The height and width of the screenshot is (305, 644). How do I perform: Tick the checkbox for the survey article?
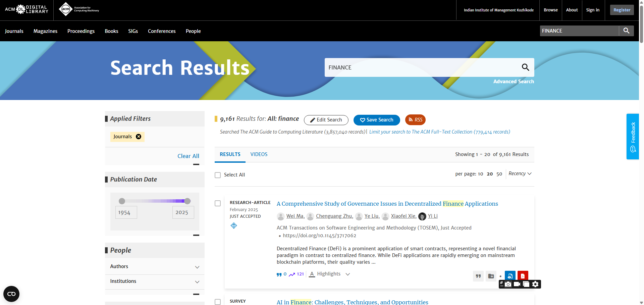pos(218,302)
